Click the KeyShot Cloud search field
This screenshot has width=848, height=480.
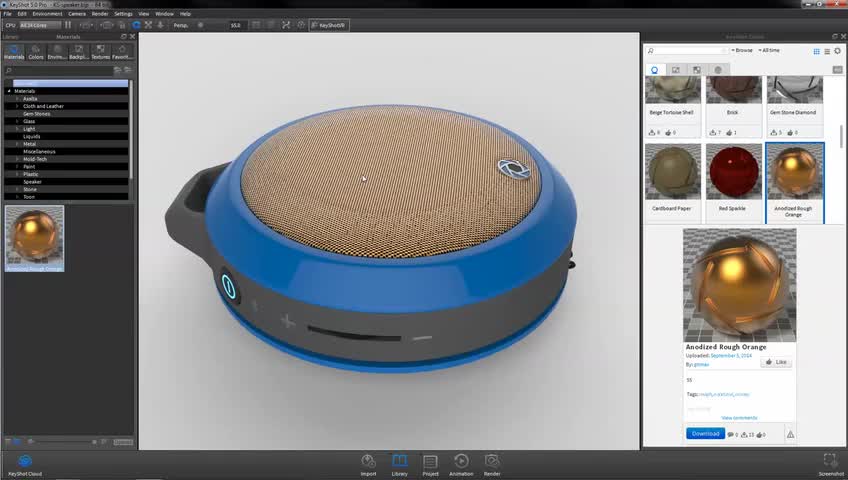click(687, 50)
